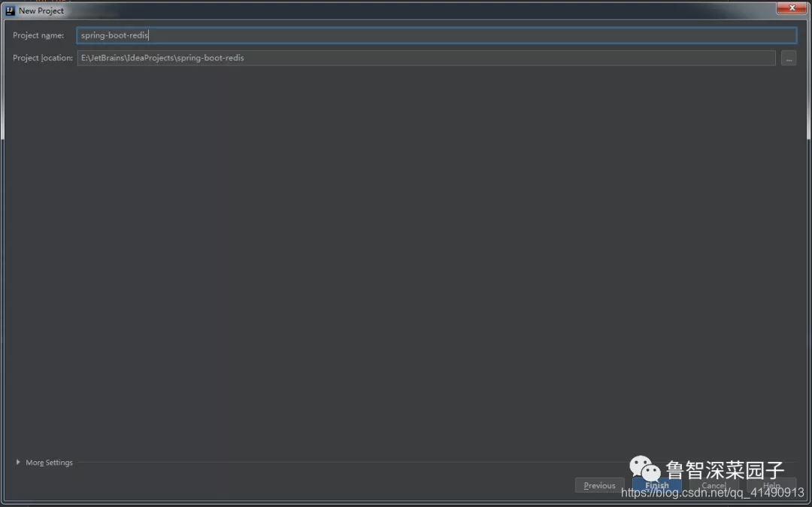This screenshot has height=507, width=812.
Task: Open the browse folder ellipsis button
Action: [788, 59]
